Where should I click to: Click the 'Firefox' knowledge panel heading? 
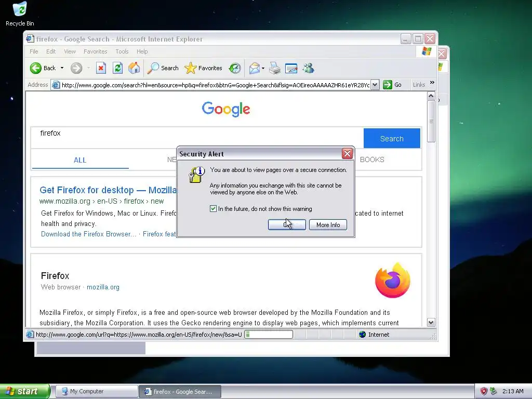click(x=55, y=275)
